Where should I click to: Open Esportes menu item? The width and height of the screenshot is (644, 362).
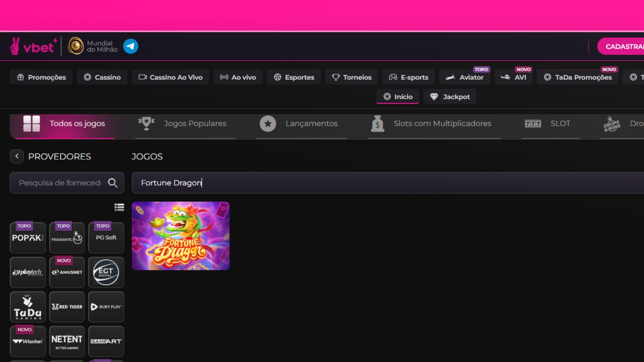pos(294,77)
